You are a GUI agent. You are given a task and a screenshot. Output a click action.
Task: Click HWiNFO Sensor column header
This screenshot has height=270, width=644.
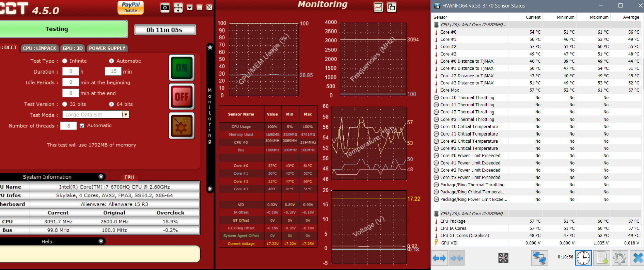tap(470, 17)
